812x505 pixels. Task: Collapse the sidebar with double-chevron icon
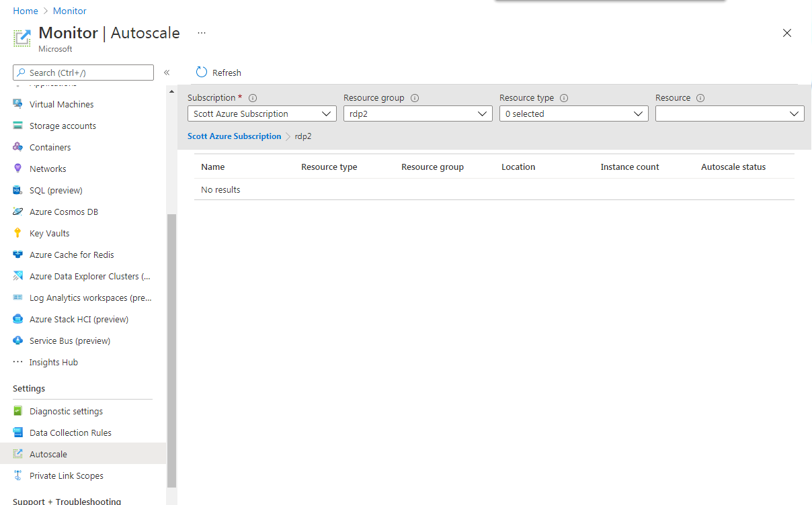[167, 73]
